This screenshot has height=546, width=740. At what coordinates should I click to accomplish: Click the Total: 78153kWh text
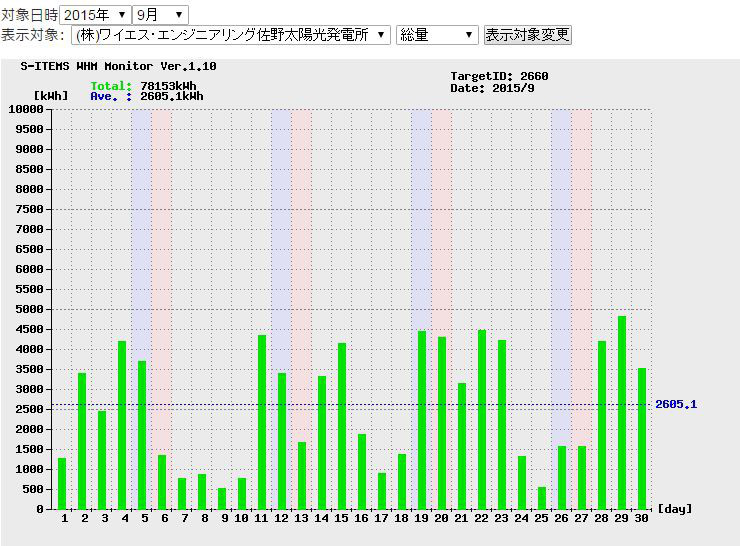[x=143, y=86]
